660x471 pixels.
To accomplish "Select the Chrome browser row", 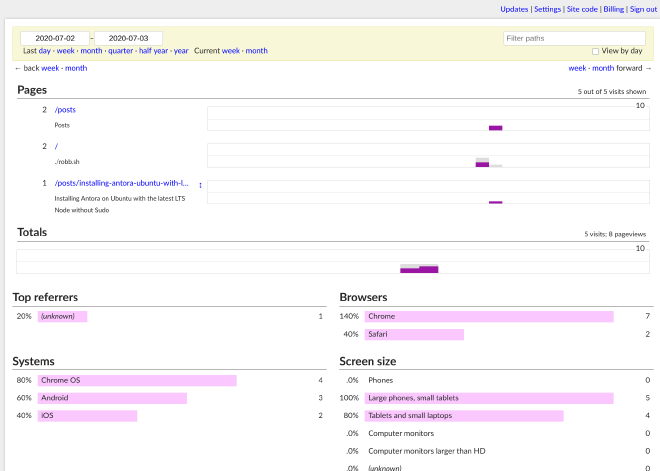I will tap(496, 317).
